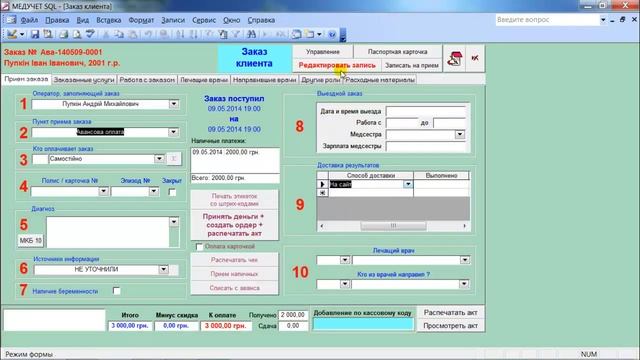Expand the delivery method dropdown in table row
Image resolution: width=640 pixels, height=360 pixels.
point(408,184)
